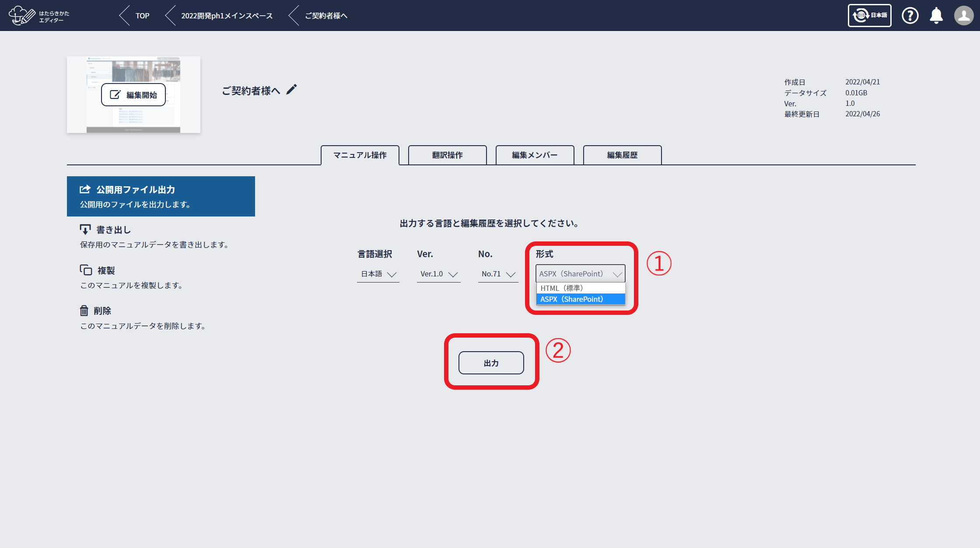This screenshot has height=548, width=980.
Task: Open the Ver.1.0 version dropdown
Action: 438,274
